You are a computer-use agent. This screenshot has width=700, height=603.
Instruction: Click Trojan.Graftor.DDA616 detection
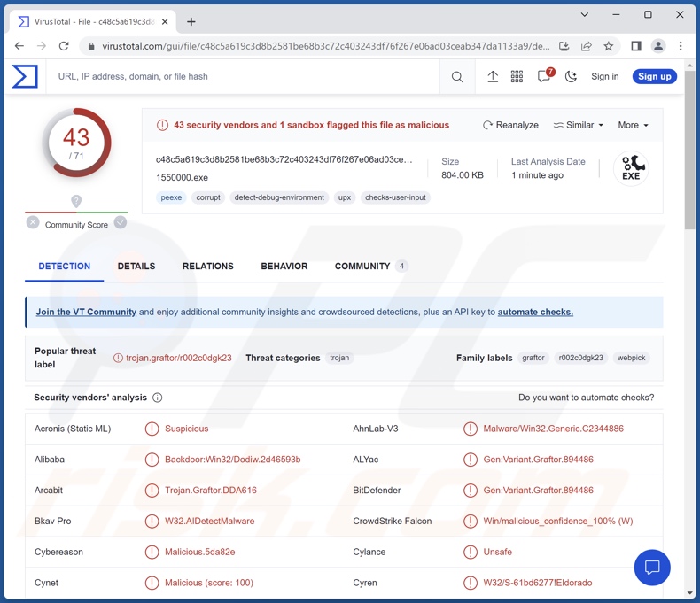(211, 491)
